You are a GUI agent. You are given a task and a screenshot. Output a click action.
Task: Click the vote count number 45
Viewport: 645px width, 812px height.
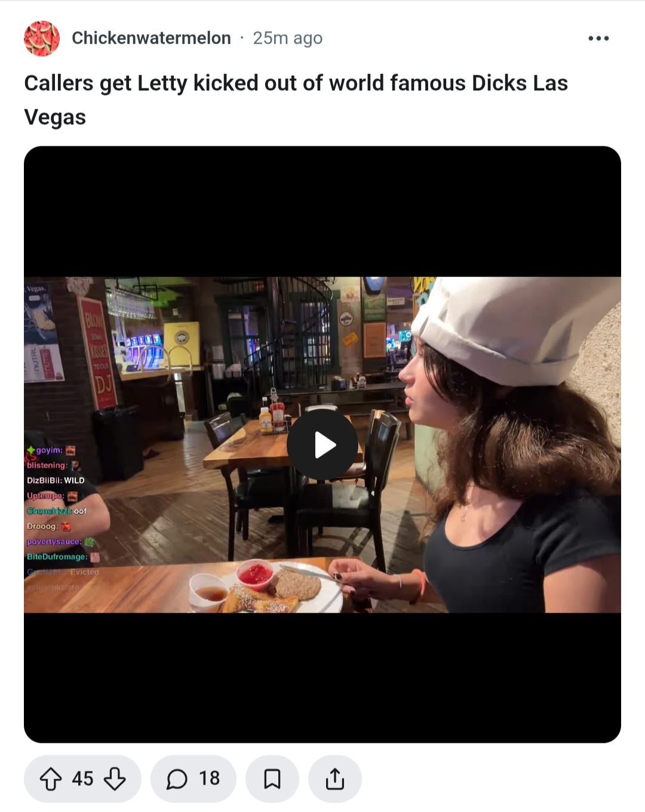(82, 779)
